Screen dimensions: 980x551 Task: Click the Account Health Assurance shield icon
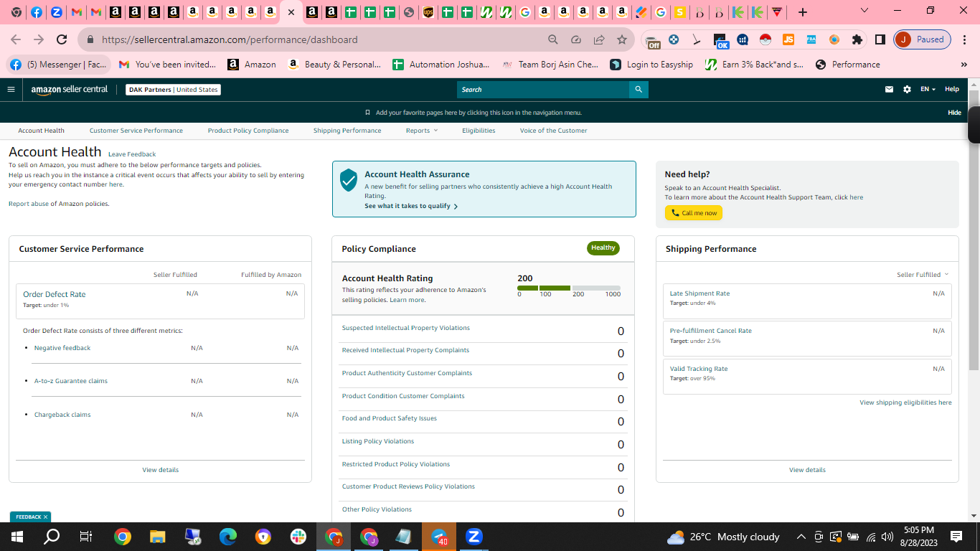(349, 180)
